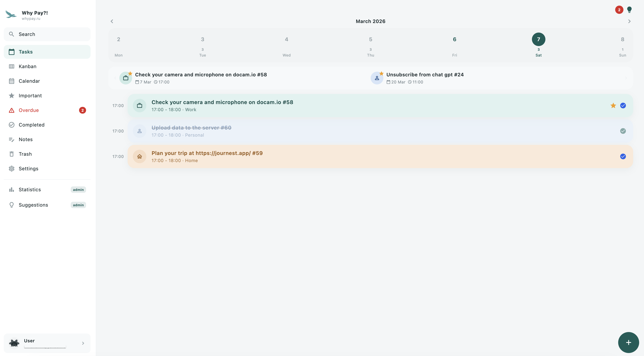Toggle star on the camera task row

pos(613,105)
